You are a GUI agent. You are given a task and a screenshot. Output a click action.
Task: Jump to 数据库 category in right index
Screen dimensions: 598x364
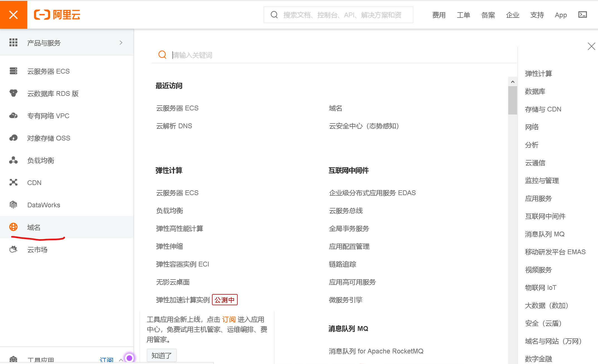535,91
